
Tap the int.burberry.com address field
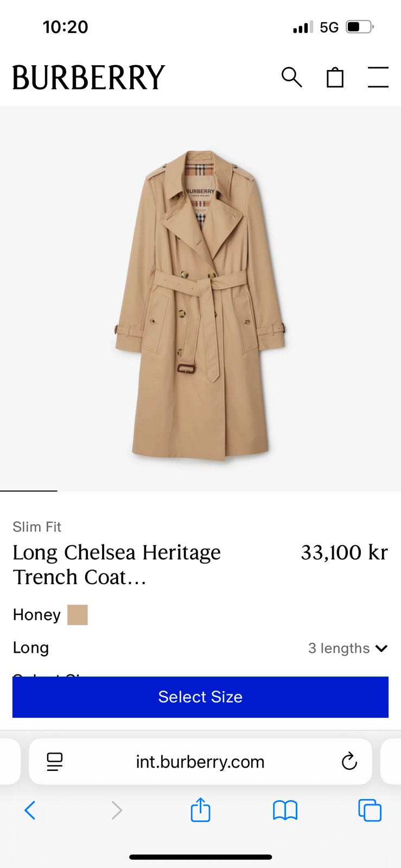[200, 762]
